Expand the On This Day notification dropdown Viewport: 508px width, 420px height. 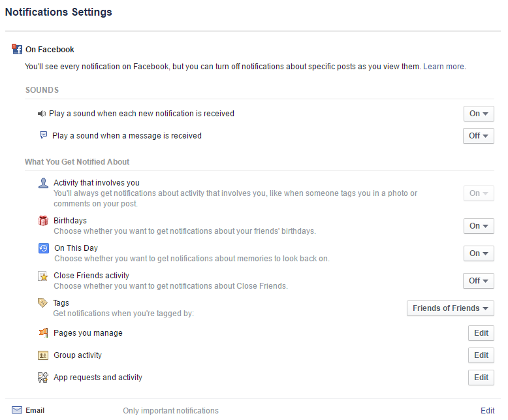click(479, 253)
